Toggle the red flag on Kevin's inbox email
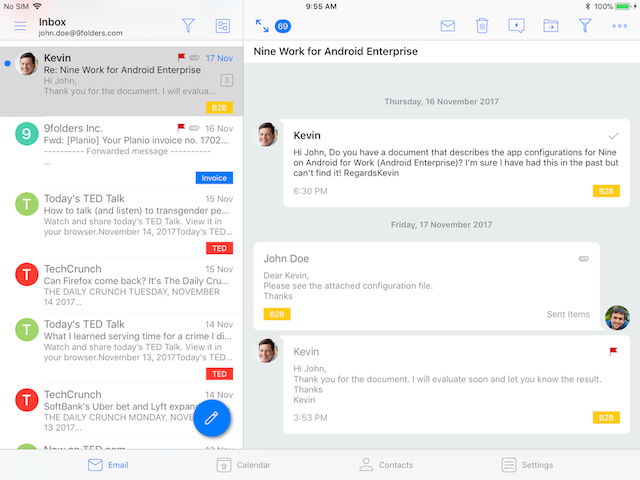Viewport: 640px width, 480px height. (x=181, y=58)
